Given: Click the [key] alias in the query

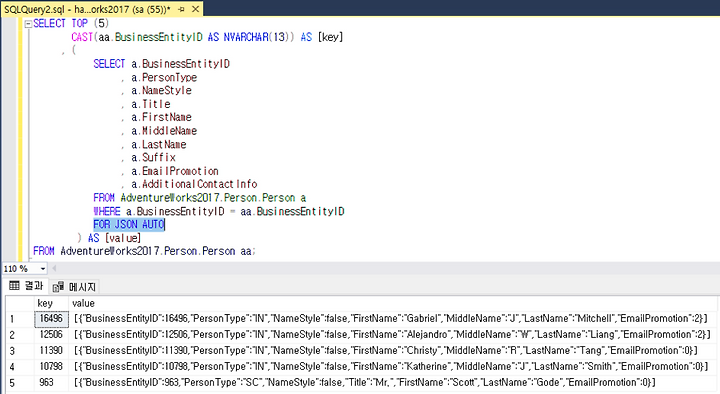Looking at the screenshot, I should 331,37.
